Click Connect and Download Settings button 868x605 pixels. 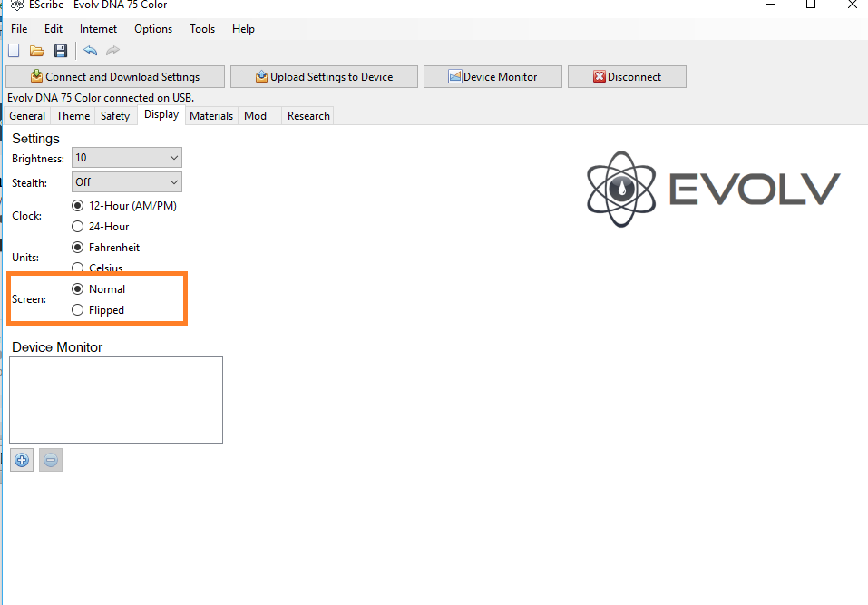pos(115,76)
